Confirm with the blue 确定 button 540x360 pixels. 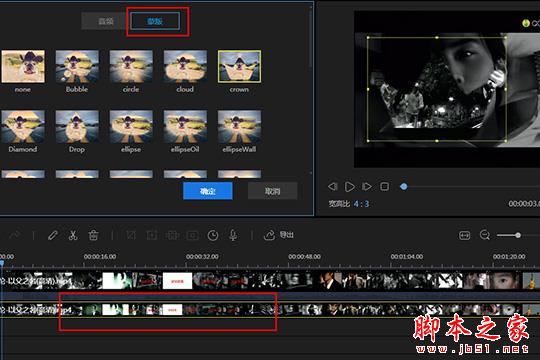(x=208, y=191)
